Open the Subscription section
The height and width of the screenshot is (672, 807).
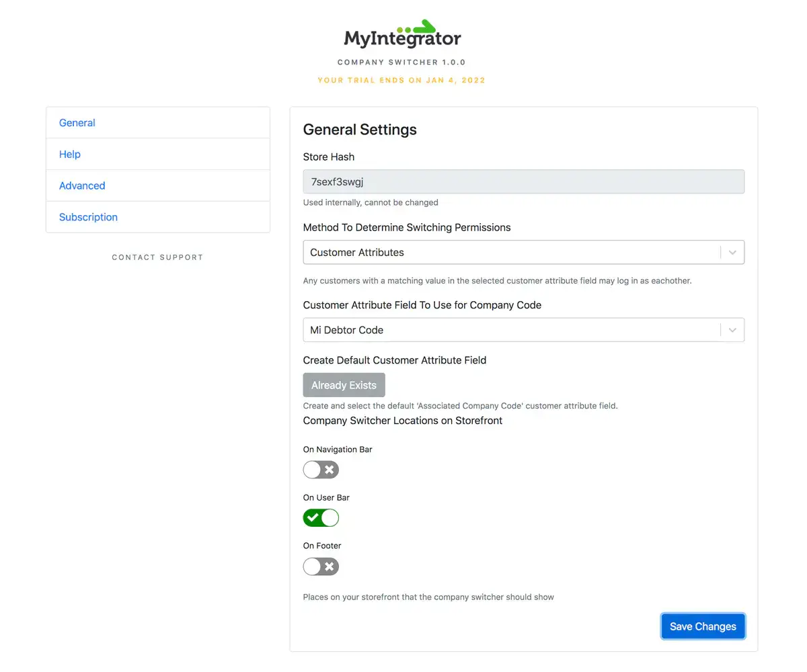click(x=158, y=217)
